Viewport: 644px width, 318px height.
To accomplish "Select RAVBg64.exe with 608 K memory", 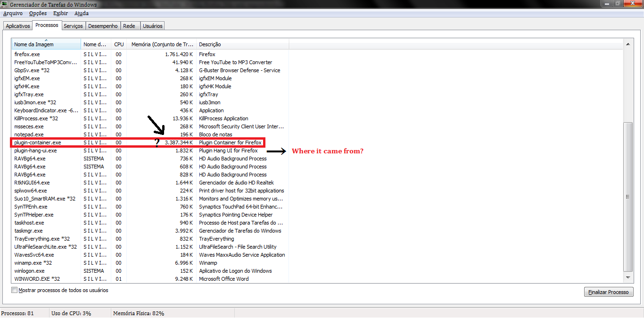I will (x=150, y=167).
